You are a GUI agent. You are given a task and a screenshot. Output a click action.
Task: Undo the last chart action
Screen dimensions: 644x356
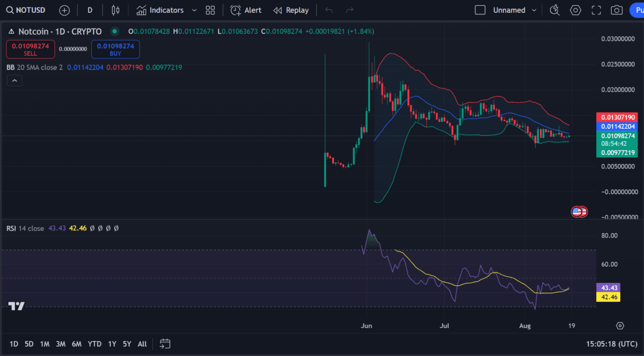coord(329,10)
